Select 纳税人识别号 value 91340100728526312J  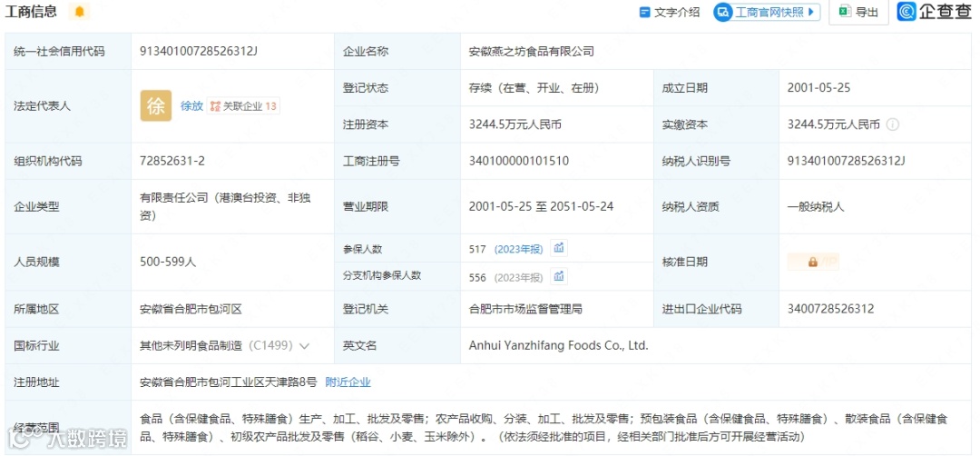[x=847, y=162]
